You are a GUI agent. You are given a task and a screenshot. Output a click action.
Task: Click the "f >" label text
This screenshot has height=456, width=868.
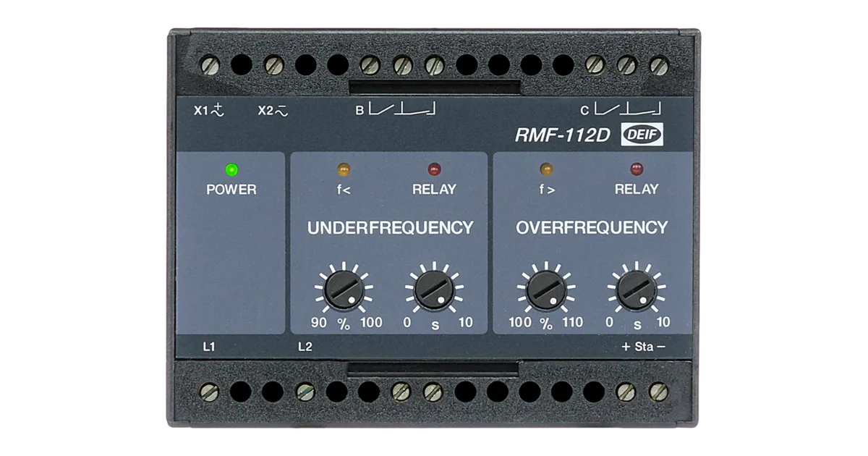pyautogui.click(x=546, y=190)
